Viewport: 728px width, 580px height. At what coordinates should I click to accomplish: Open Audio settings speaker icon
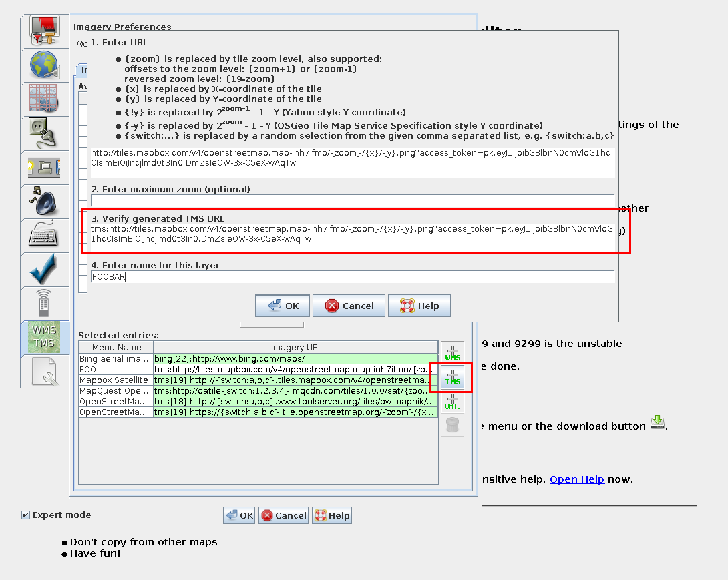click(x=45, y=201)
